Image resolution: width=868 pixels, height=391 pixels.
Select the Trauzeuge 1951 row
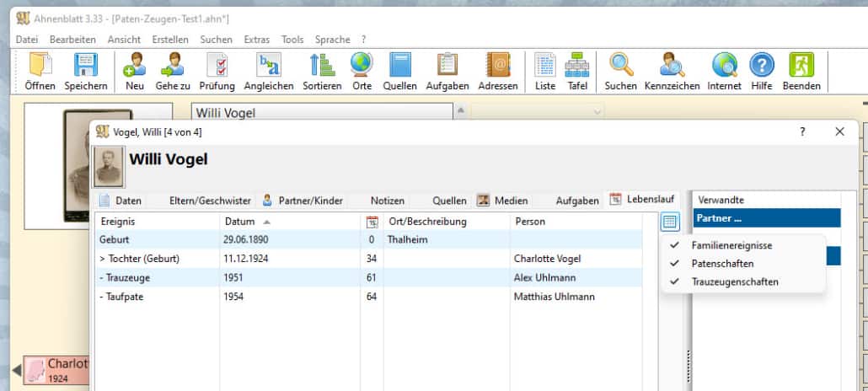click(368, 277)
